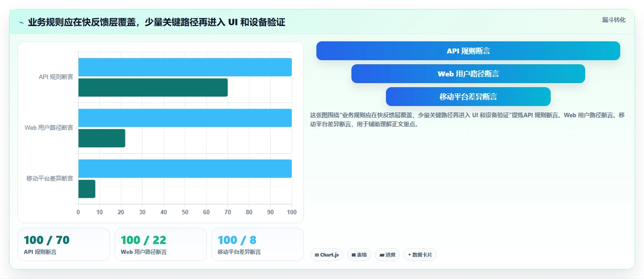This screenshot has height=279, width=644.
Task: Click the chart y-axis label API 规则断言
Action: (56, 77)
